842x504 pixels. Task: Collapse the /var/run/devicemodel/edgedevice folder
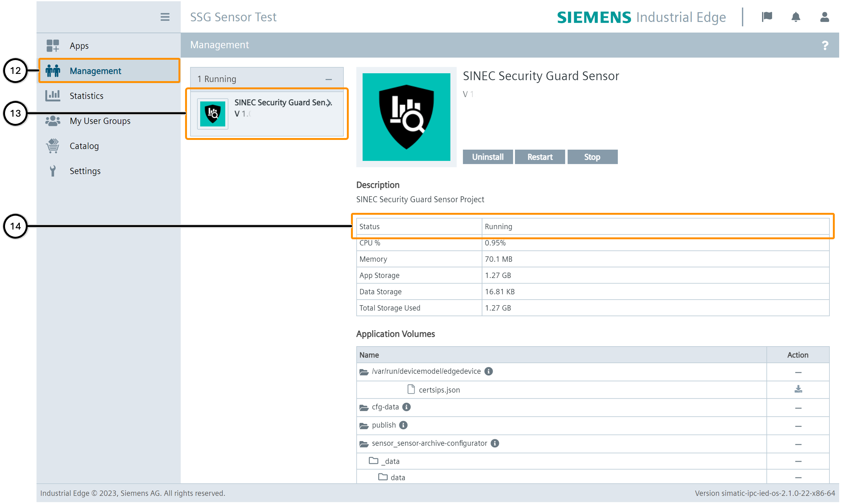pos(364,372)
